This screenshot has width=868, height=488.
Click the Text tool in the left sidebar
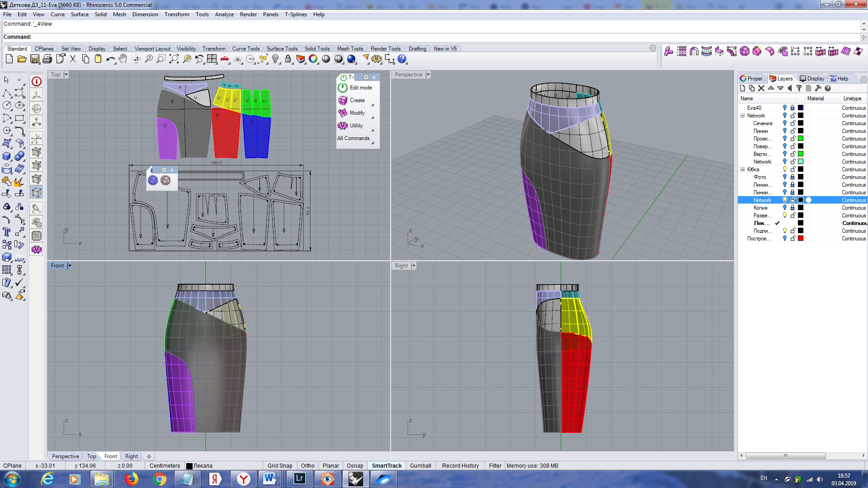click(7, 232)
